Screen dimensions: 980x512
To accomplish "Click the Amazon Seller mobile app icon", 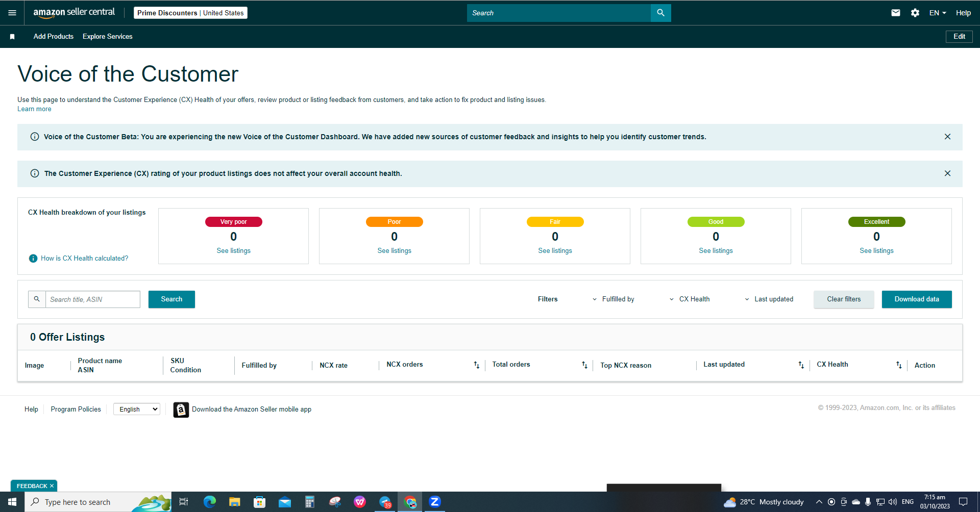I will (181, 409).
